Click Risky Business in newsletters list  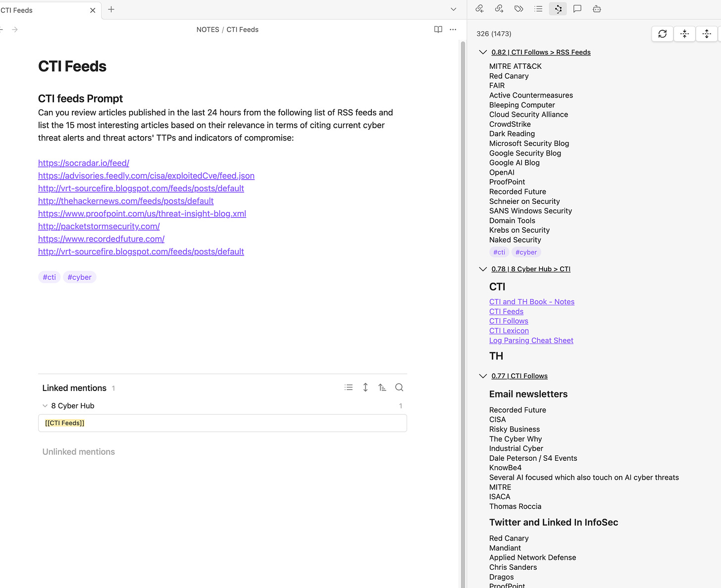point(515,430)
